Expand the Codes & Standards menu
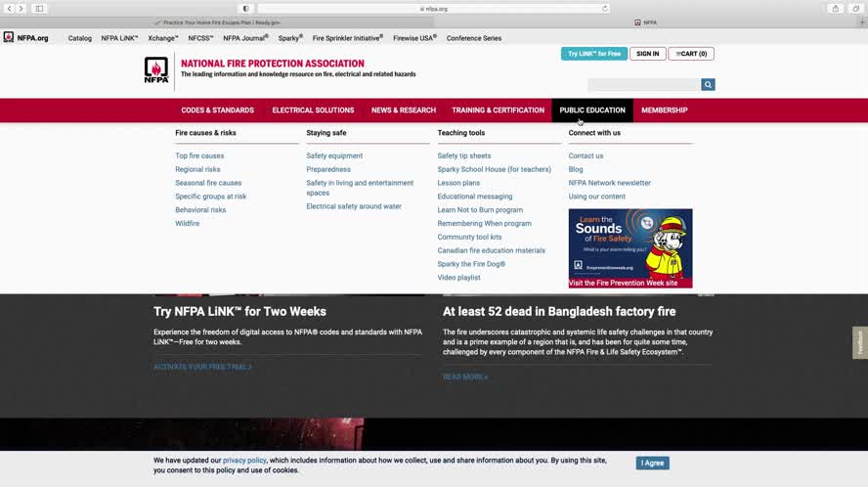 point(217,111)
